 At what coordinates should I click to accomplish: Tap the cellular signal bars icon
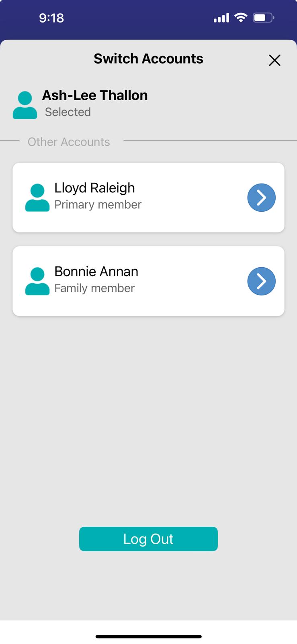(x=221, y=18)
